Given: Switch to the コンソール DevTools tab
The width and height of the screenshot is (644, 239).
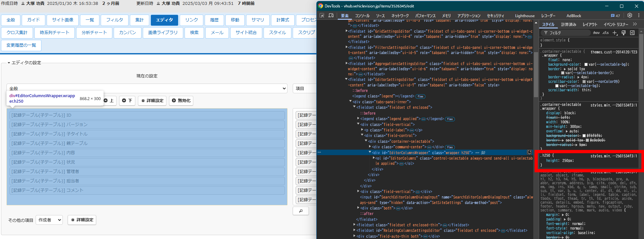Looking at the screenshot, I should pos(362,16).
